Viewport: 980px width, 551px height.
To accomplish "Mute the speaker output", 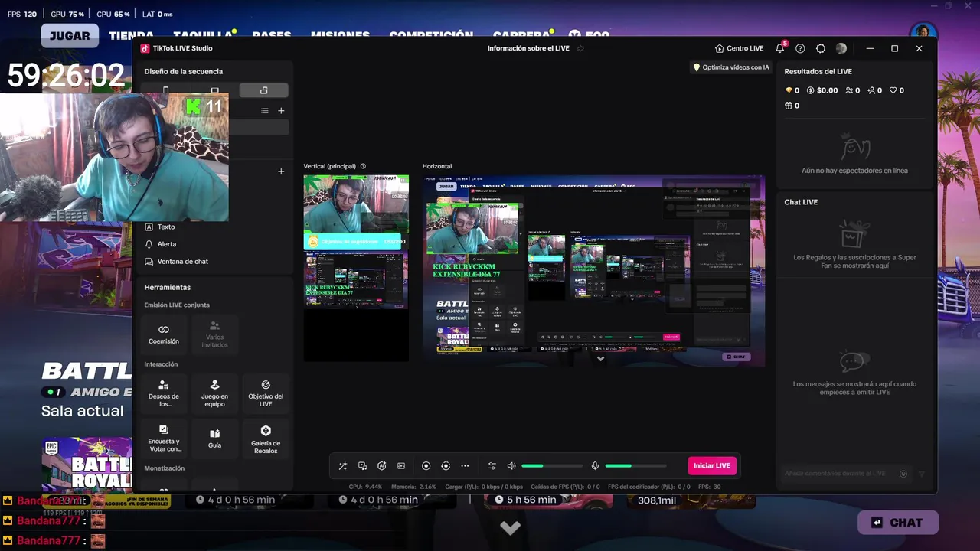I will (511, 466).
